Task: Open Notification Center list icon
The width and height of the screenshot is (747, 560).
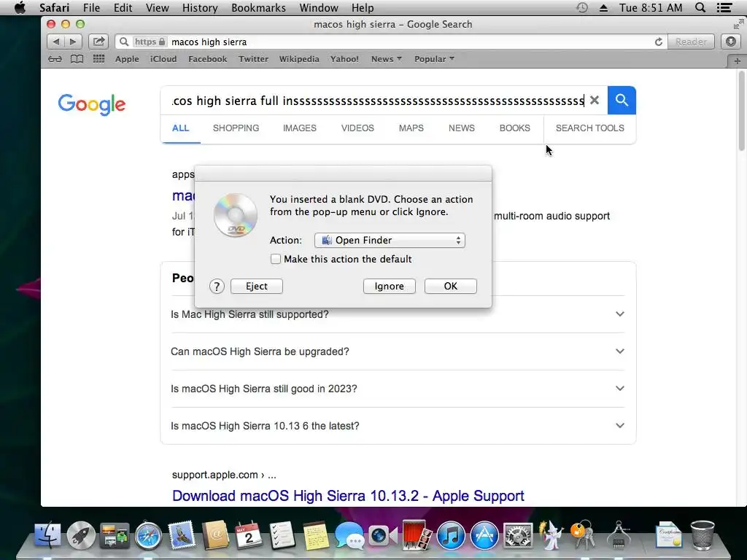Action: (724, 7)
